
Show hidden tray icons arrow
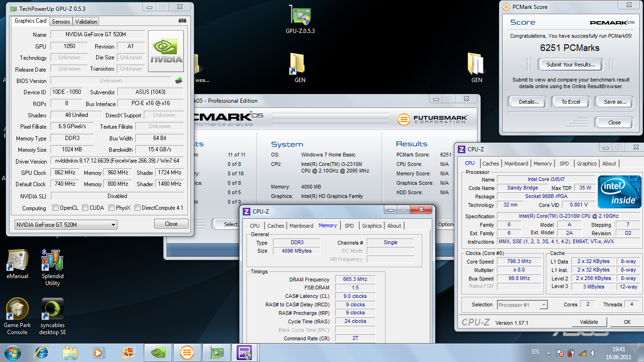click(x=548, y=353)
